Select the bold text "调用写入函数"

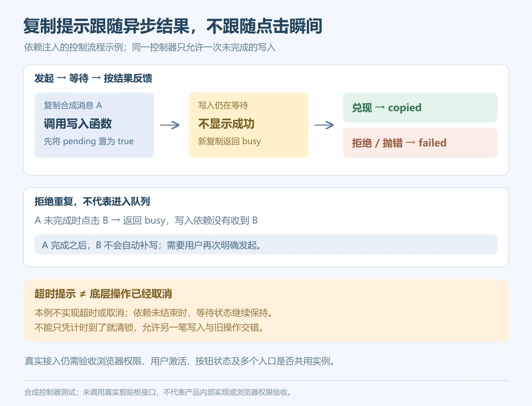(78, 124)
